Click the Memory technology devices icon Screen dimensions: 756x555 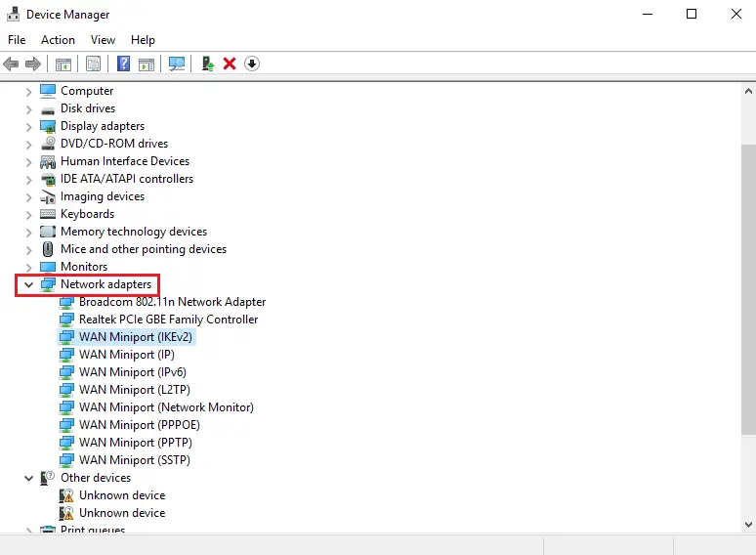pos(48,232)
